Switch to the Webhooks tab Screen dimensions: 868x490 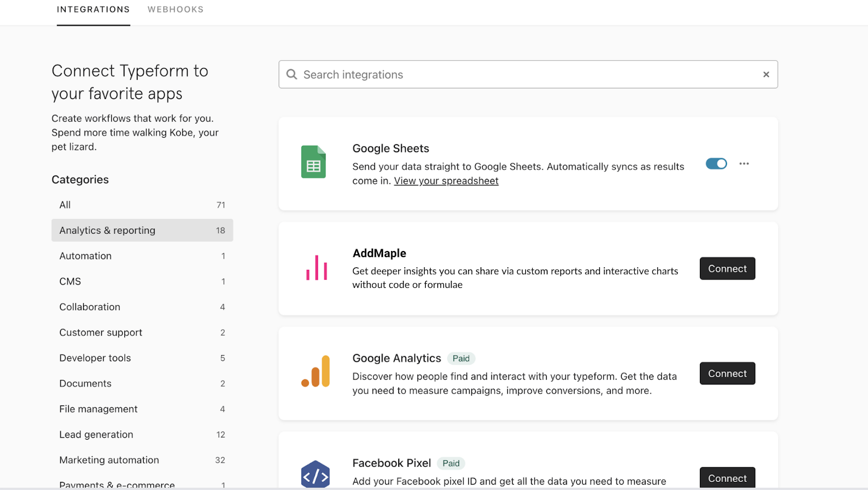pyautogui.click(x=176, y=9)
